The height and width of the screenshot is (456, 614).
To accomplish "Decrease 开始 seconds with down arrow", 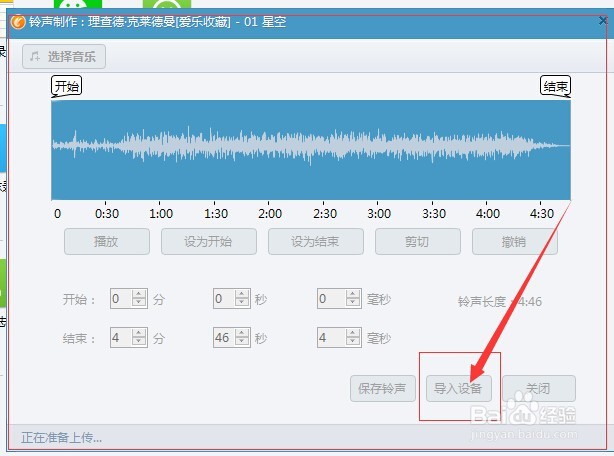I will pyautogui.click(x=242, y=303).
